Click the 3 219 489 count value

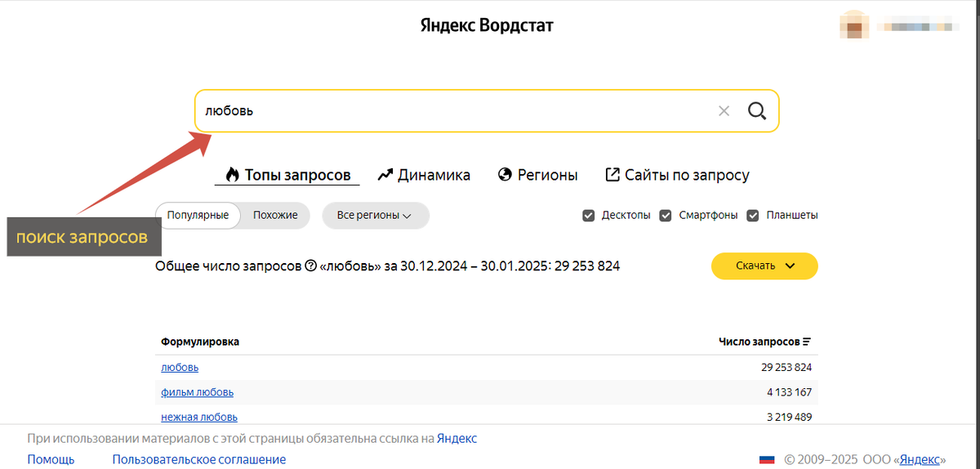click(x=789, y=417)
